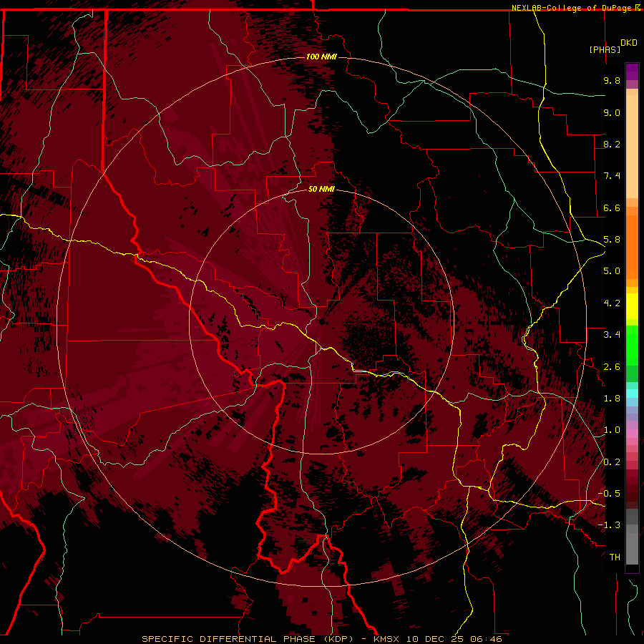
Task: Select the 5.0 legend value
Action: 612,271
